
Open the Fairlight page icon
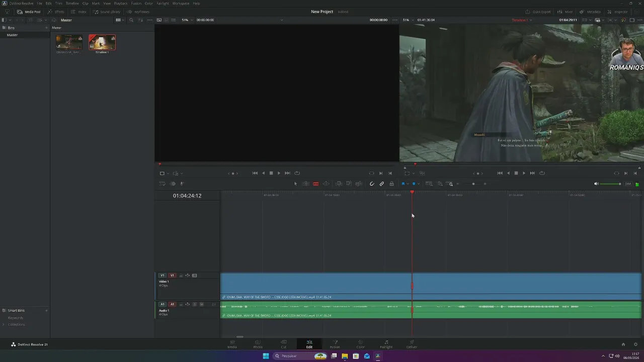point(386,344)
